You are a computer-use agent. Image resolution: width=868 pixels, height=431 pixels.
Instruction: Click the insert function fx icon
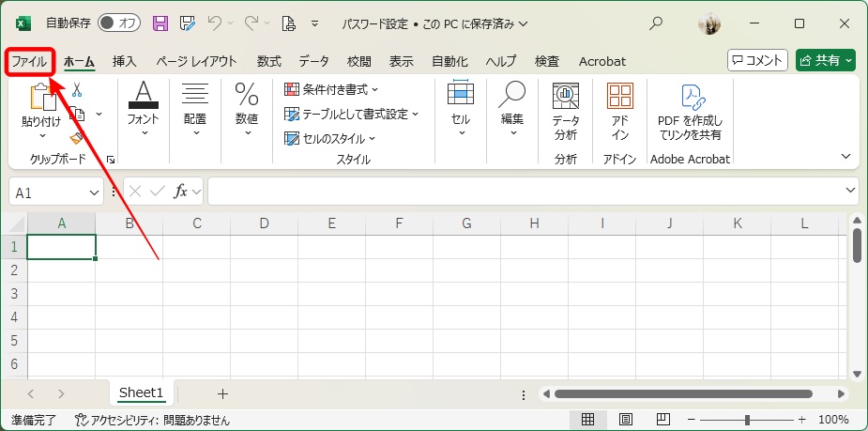point(184,192)
